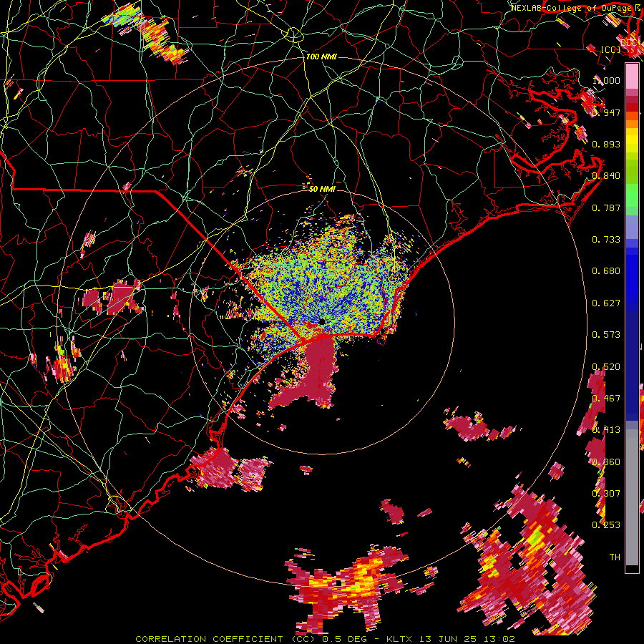Pick the yellow segment of the color bar

632,140
